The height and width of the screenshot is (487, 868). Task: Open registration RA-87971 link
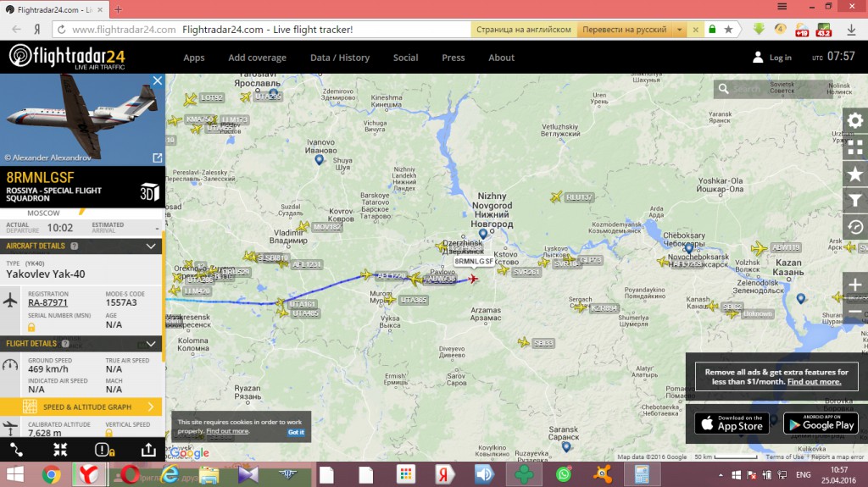pyautogui.click(x=47, y=302)
